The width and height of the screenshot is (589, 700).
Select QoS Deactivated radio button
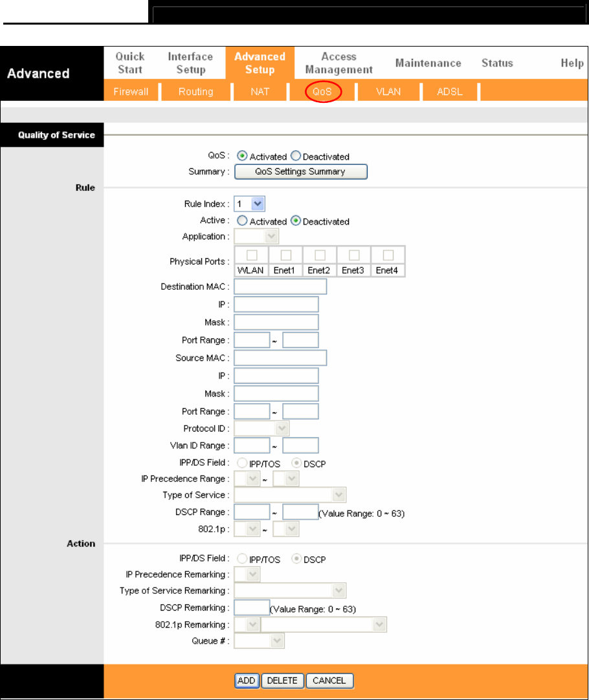[296, 157]
